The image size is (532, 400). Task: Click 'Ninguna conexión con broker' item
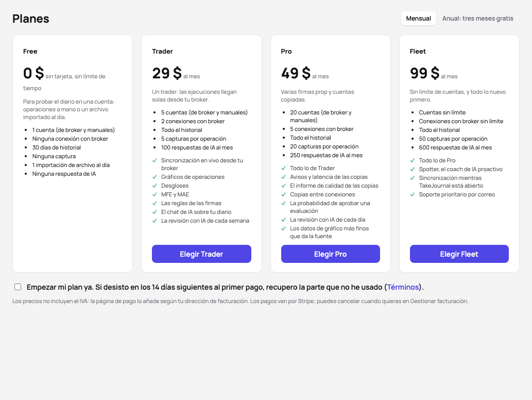pos(70,139)
